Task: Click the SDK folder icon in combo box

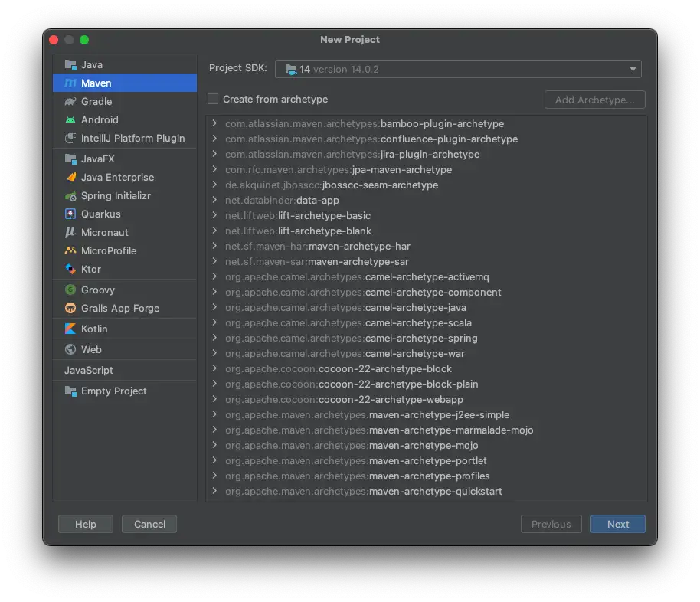Action: (291, 70)
